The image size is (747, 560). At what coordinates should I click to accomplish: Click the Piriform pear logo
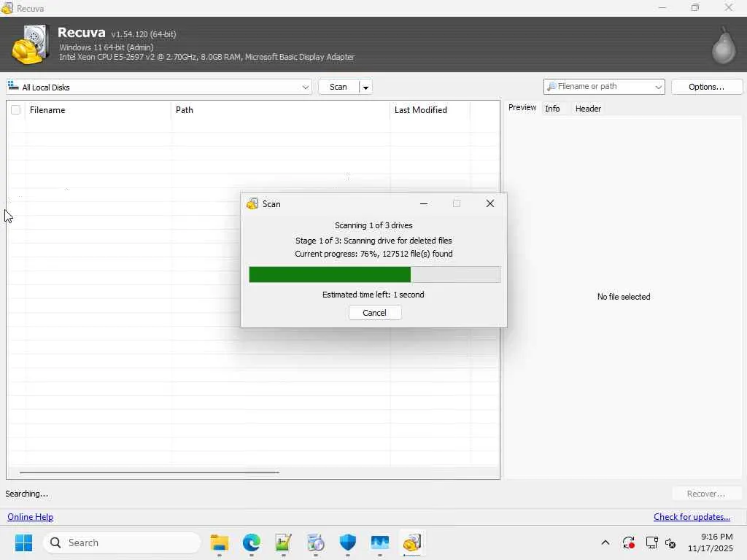724,46
